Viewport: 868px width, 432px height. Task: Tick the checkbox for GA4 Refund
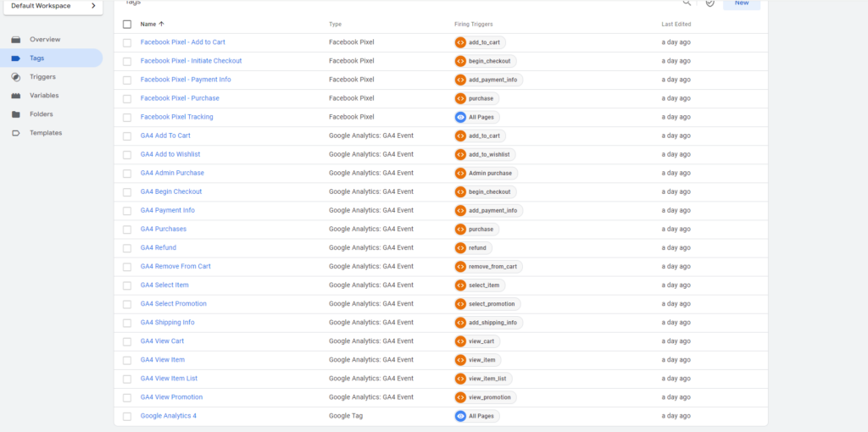point(127,248)
